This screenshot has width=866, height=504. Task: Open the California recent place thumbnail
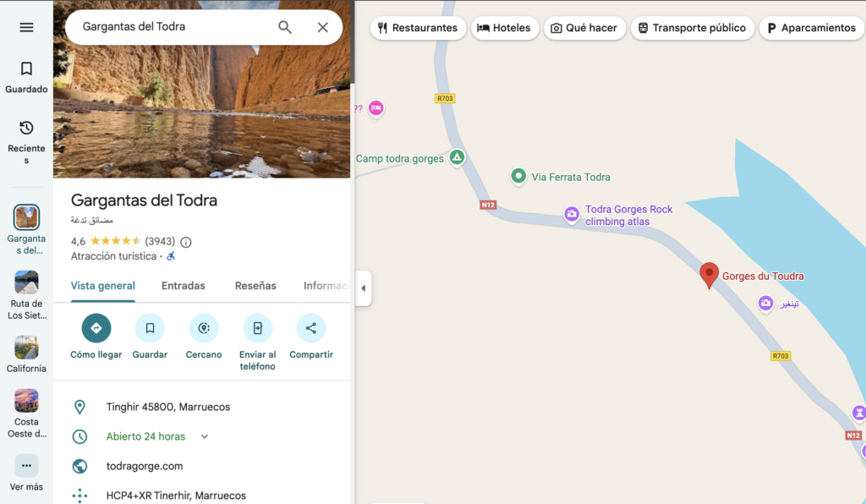click(x=26, y=348)
